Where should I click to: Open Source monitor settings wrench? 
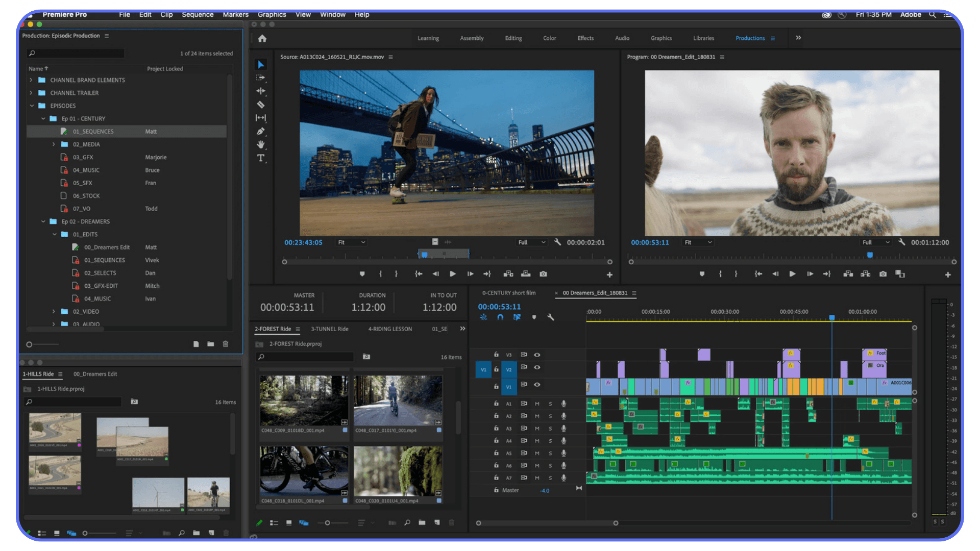pos(557,242)
